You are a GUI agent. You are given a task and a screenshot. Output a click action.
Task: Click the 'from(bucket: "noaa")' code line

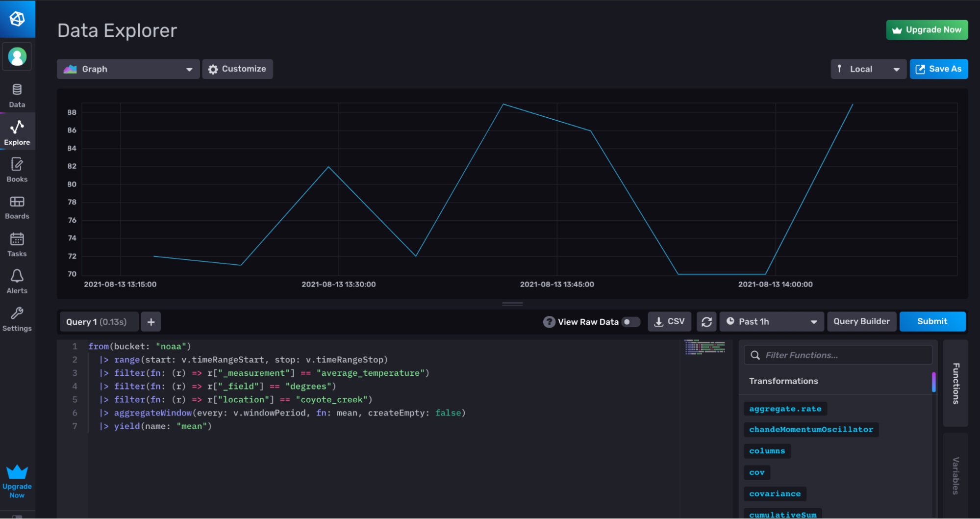(x=140, y=346)
